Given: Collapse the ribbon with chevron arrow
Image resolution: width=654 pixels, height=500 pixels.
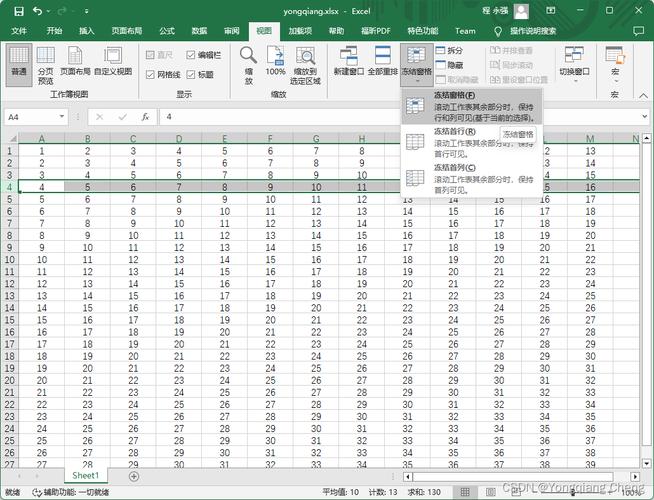Looking at the screenshot, I should coord(643,95).
